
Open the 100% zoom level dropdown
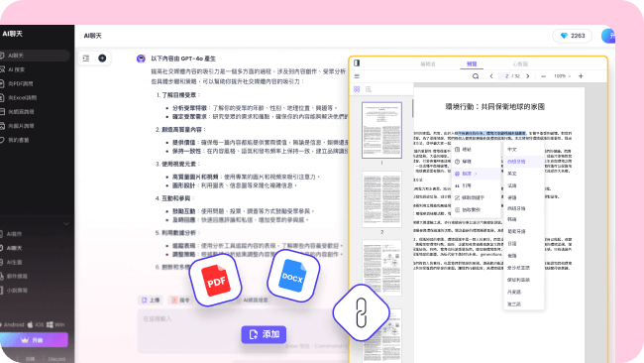[x=562, y=76]
